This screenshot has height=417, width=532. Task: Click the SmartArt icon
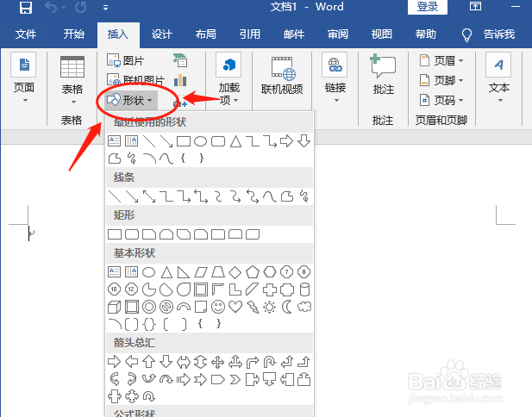[180, 60]
